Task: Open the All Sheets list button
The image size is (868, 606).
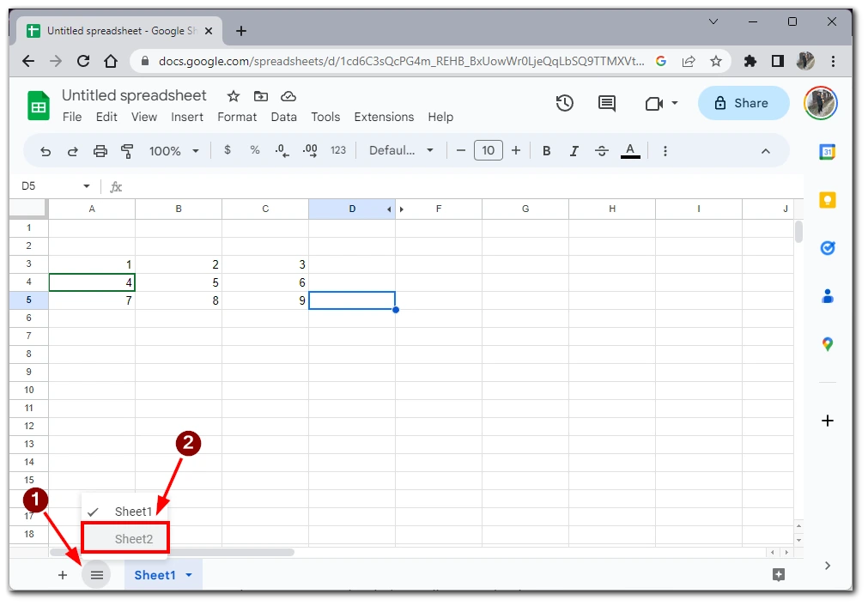Action: pos(96,575)
